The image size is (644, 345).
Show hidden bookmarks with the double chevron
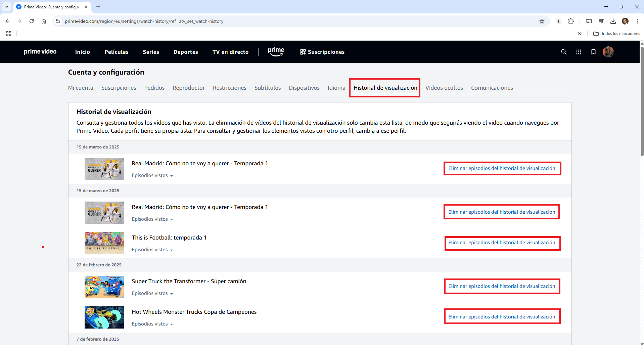(x=580, y=34)
